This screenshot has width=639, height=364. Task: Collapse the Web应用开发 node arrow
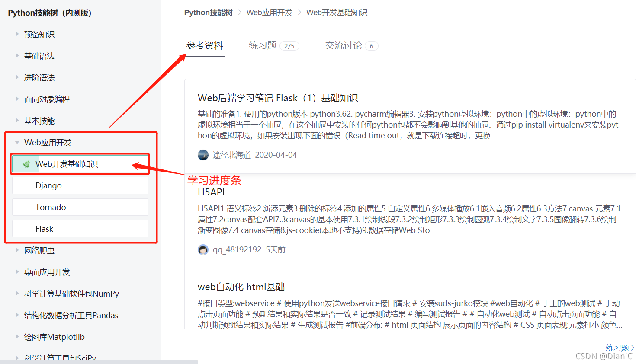coord(17,142)
